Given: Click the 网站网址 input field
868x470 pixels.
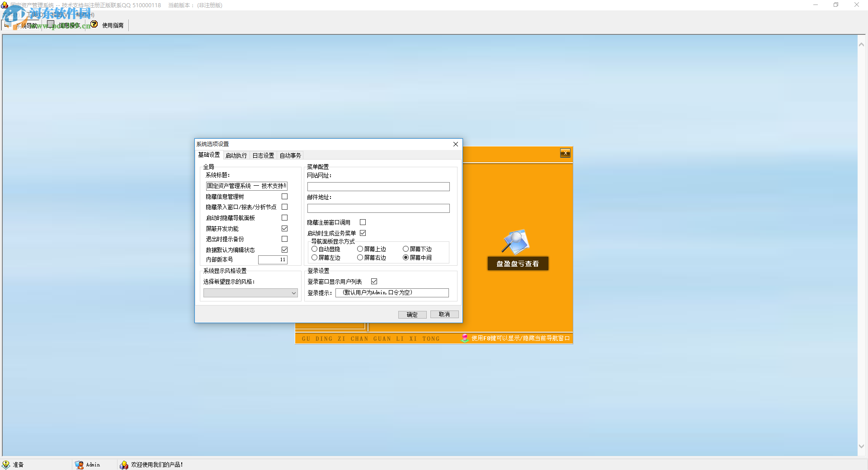Looking at the screenshot, I should (x=378, y=187).
